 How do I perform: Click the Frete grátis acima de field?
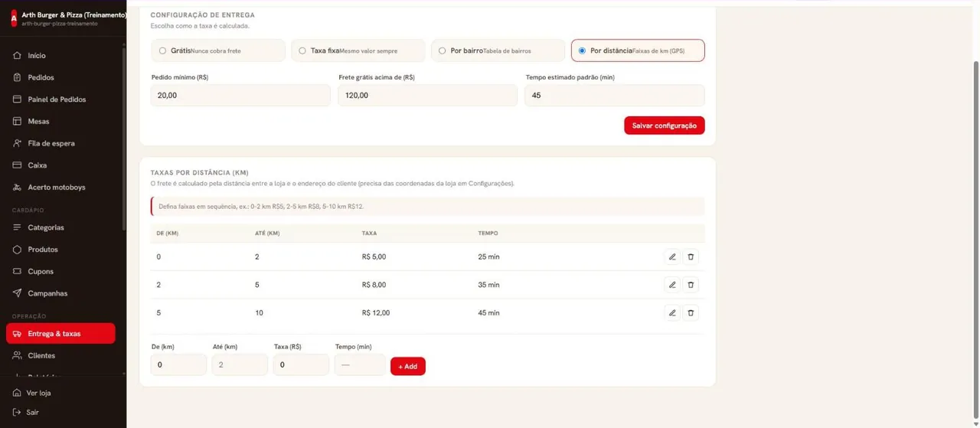pyautogui.click(x=428, y=96)
